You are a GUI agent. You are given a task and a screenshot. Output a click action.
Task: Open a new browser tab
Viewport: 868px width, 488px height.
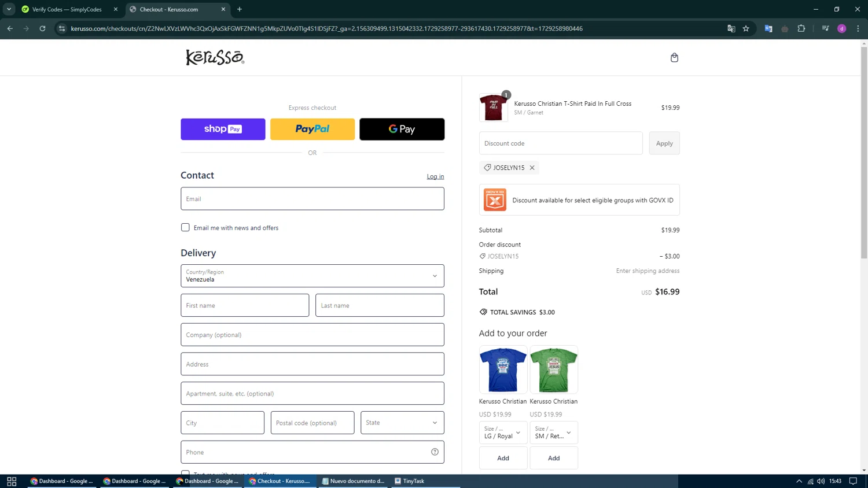coord(240,9)
